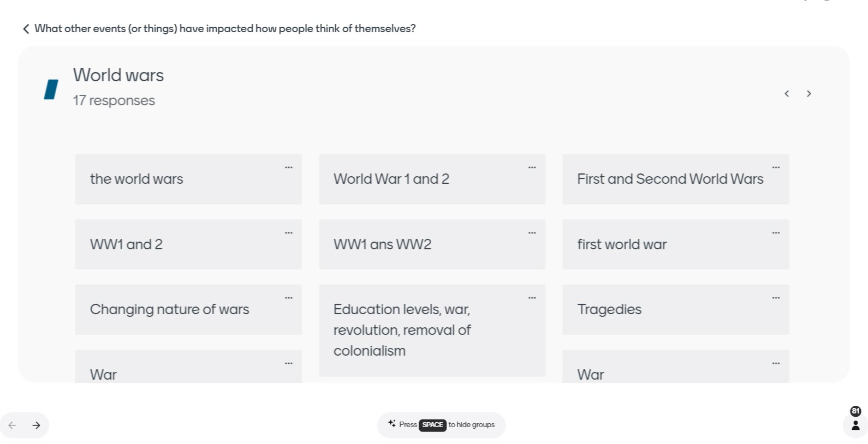Open more options on "WW1 ans WW2" card
The height and width of the screenshot is (444, 868).
[532, 233]
